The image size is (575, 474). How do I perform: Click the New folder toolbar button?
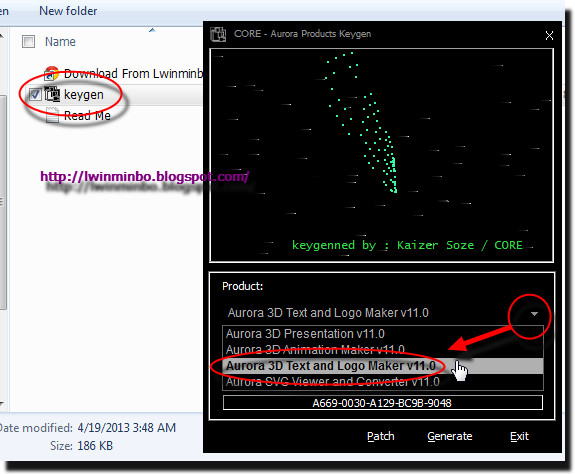pos(68,11)
